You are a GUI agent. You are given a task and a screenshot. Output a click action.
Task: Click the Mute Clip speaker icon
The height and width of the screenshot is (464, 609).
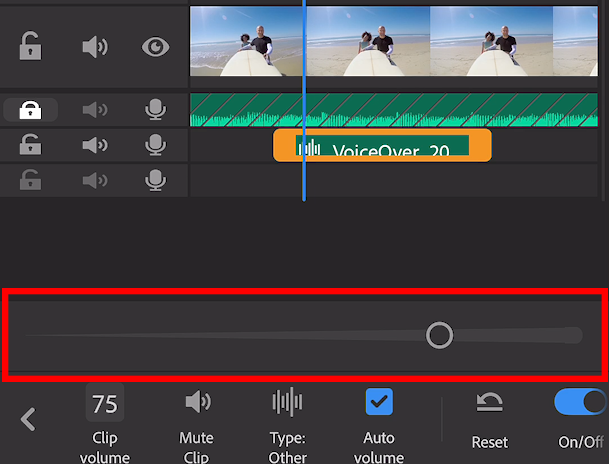[198, 401]
